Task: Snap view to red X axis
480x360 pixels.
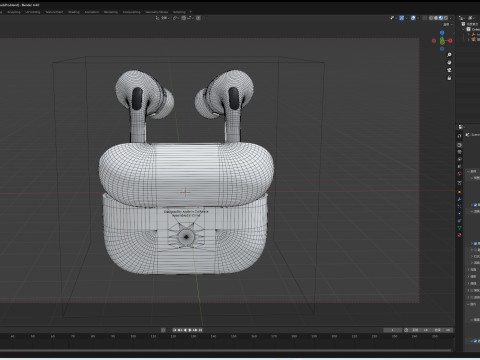Action: tap(450, 41)
